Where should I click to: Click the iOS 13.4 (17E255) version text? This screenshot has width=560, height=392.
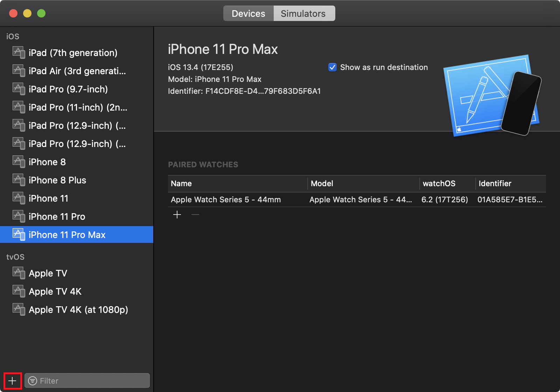tap(201, 67)
